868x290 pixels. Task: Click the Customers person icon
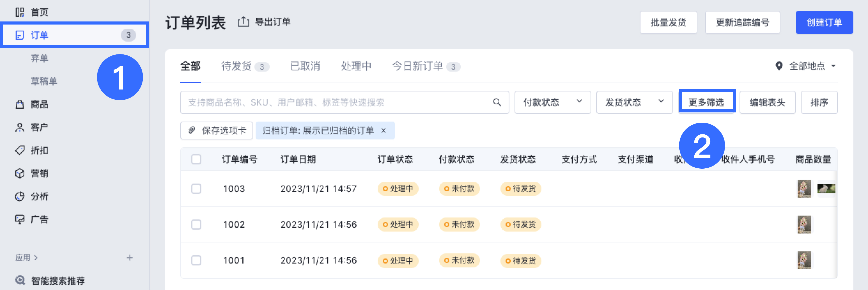(x=20, y=127)
